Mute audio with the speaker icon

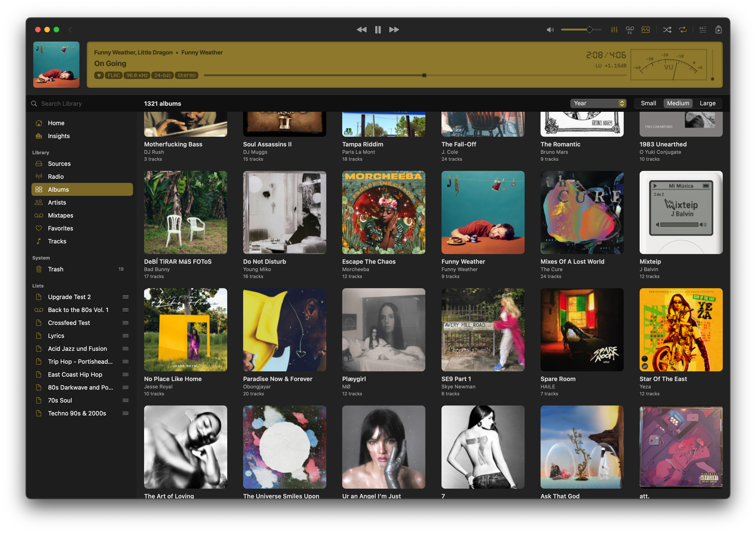(550, 30)
